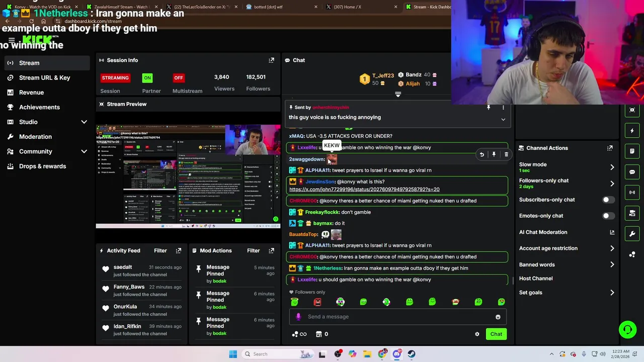Viewport: 644px width, 362px height.
Task: Open Drops & rewards page
Action: [42, 166]
